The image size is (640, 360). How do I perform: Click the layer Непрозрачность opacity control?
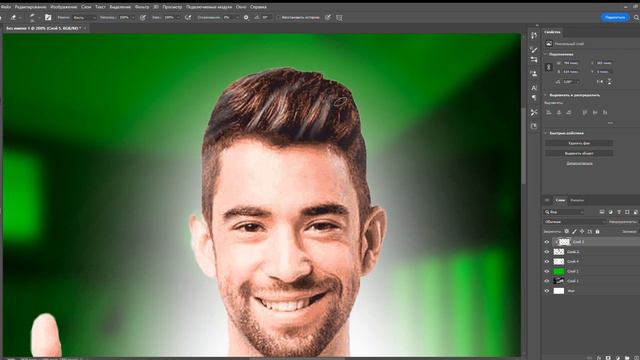tap(623, 222)
